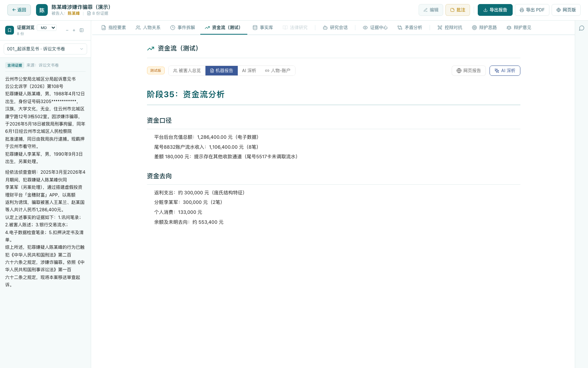Viewport: 588px width, 368px height.
Task: Open the 事实库 tab
Action: pos(263,28)
